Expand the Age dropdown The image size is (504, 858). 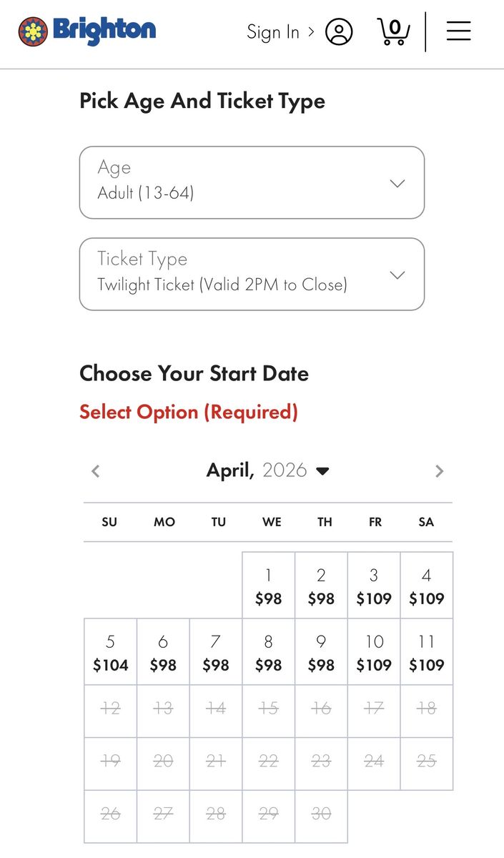coord(252,182)
